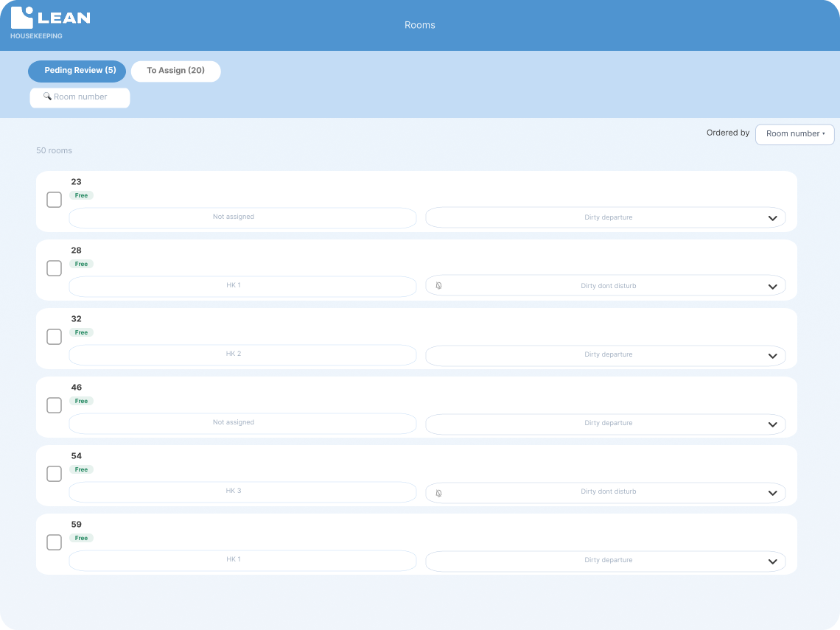The height and width of the screenshot is (630, 840).
Task: Click HK 2 assignee field for room 32
Action: coord(242,354)
